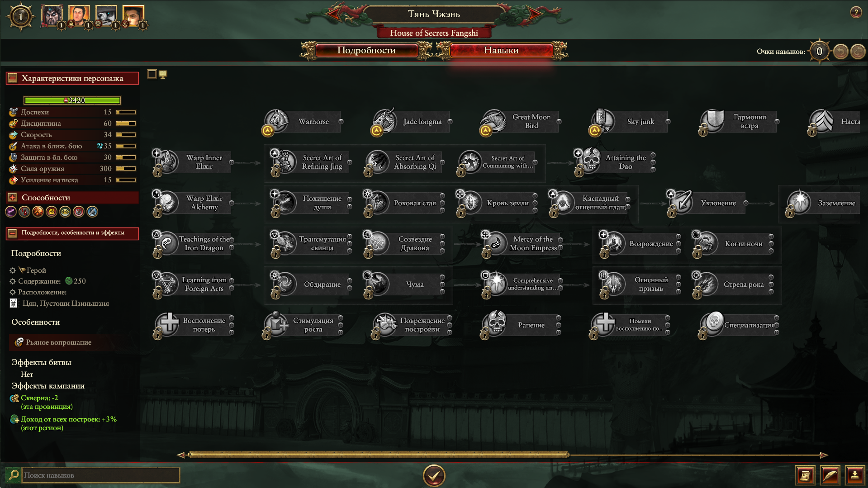The image size is (868, 488).
Task: Switch to the Навыки tab
Action: tap(501, 50)
